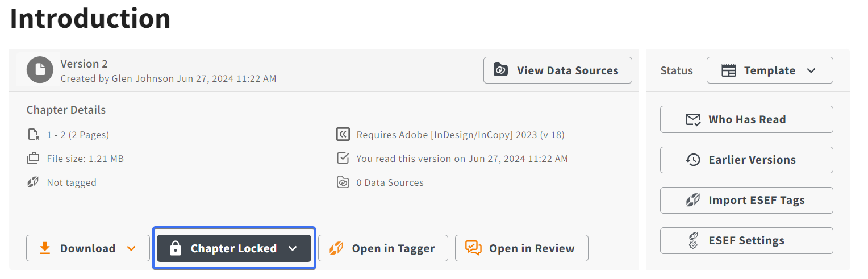868x279 pixels.
Task: Click the envelope icon on Who Has Read
Action: (693, 119)
